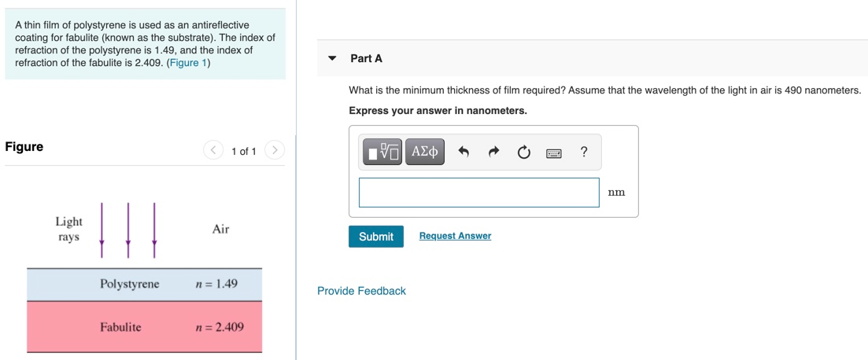This screenshot has width=868, height=360.
Task: Click the Part A heading
Action: (366, 58)
